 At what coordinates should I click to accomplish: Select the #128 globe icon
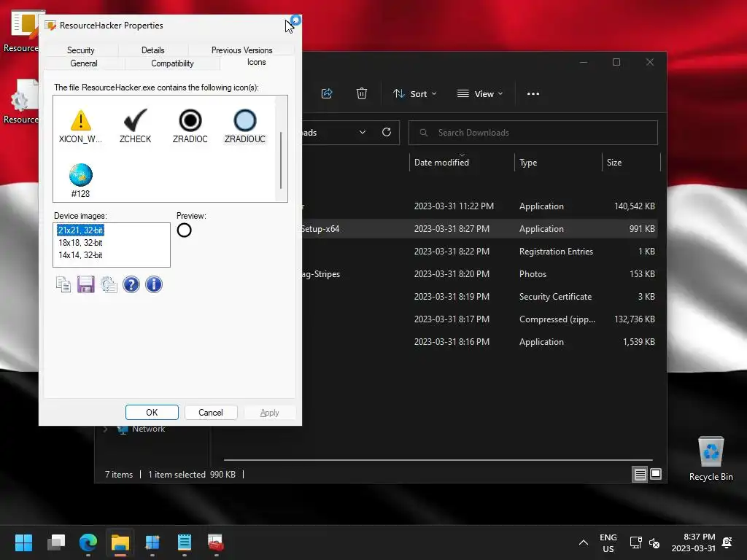[80, 181]
